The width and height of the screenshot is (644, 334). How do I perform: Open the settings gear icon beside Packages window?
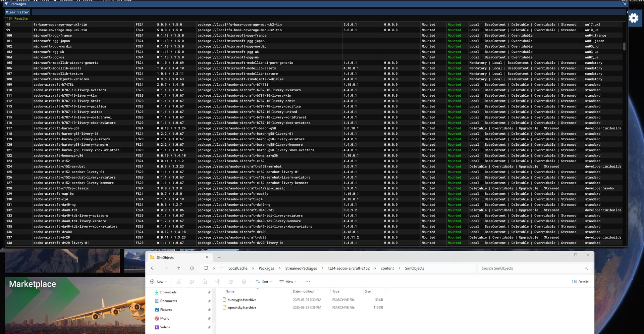[634, 18]
